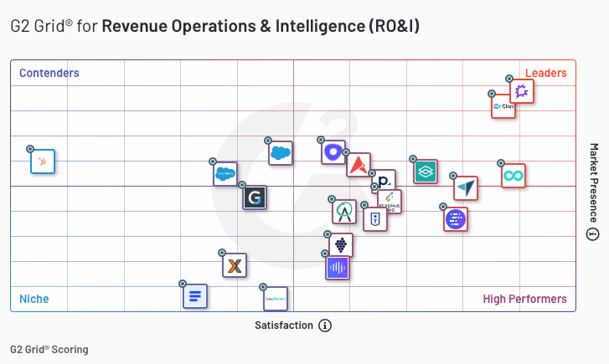Open the red A arrow logo tile

pos(359,165)
